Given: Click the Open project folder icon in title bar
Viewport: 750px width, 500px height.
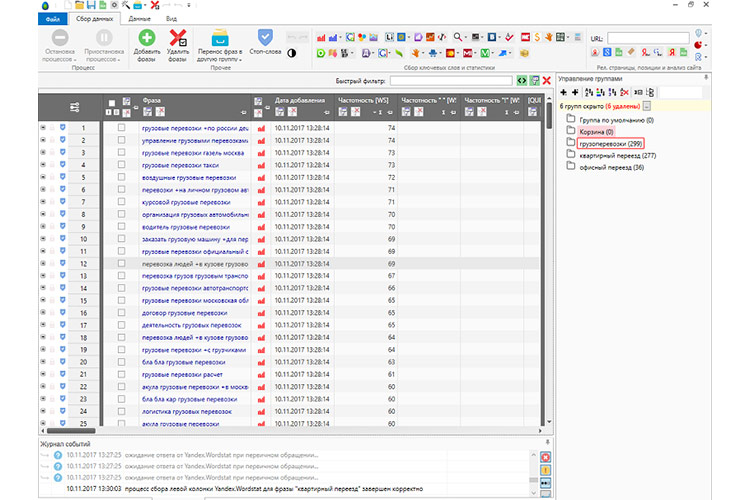Looking at the screenshot, I should pos(79,5).
